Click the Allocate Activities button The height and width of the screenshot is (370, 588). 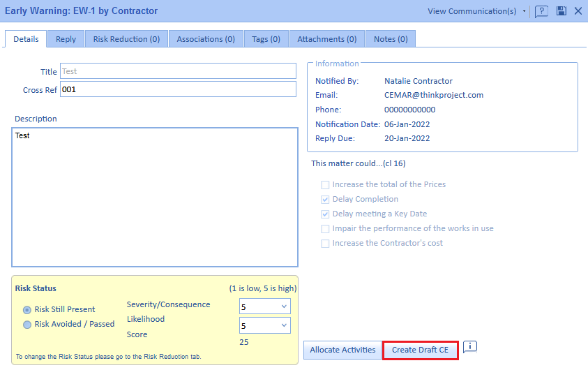(342, 350)
